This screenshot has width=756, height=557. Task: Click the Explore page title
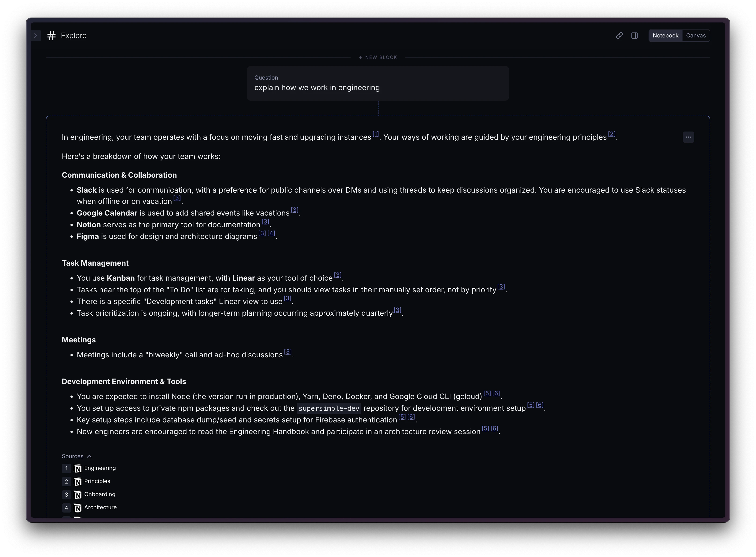click(x=73, y=36)
